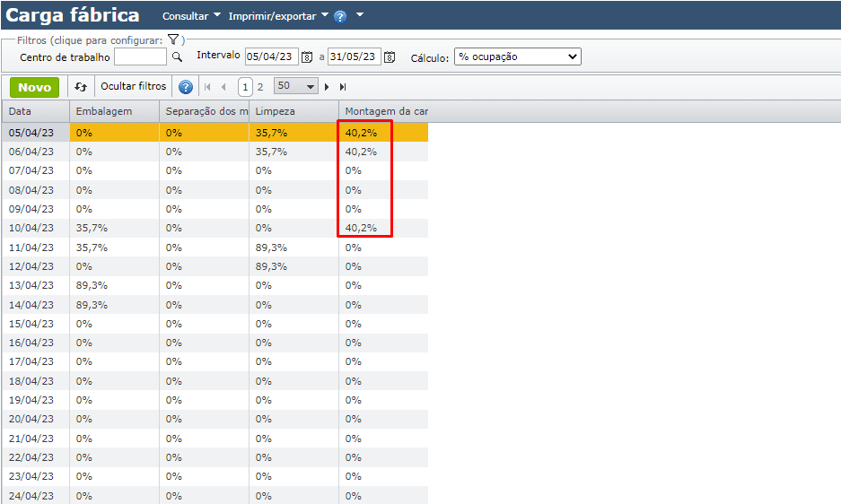Select page 1 in the pager
This screenshot has height=504, width=841.
click(x=245, y=87)
